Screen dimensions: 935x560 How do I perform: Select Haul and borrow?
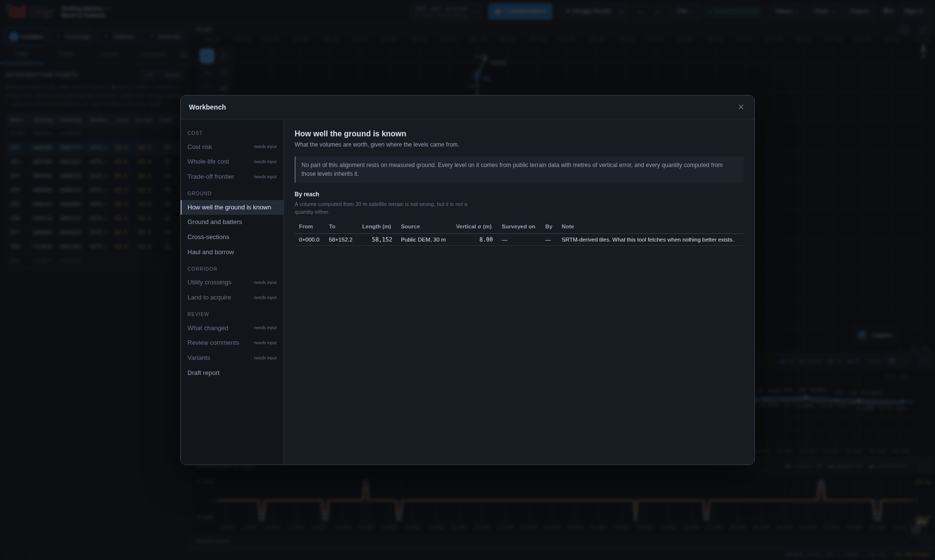pyautogui.click(x=232, y=252)
